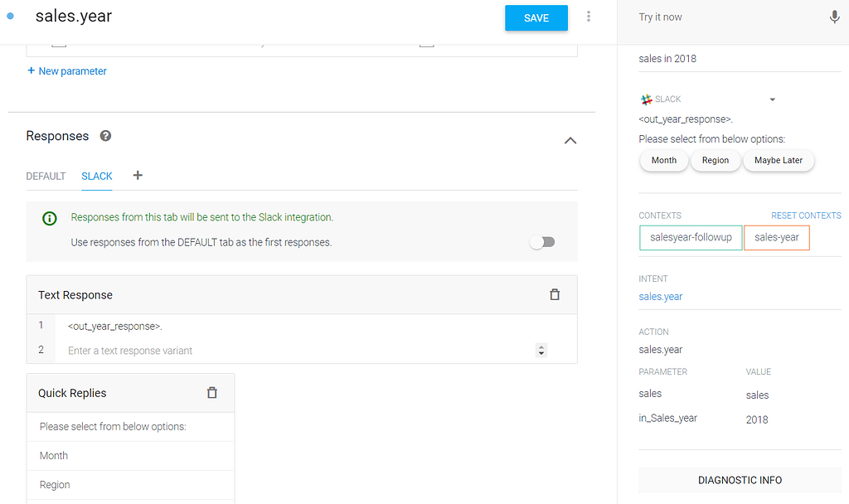The image size is (849, 504).
Task: Select the SLACK responses tab
Action: coord(96,176)
